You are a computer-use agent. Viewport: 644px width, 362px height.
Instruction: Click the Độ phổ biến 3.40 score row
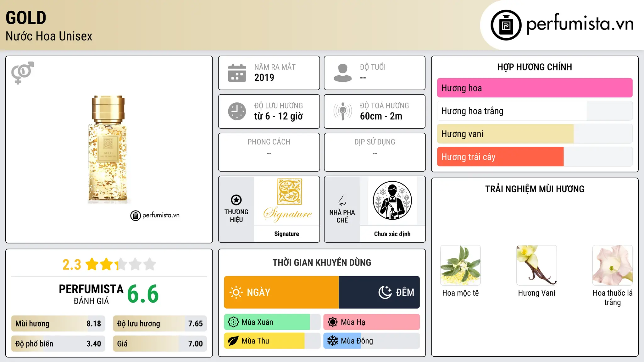[x=58, y=344]
